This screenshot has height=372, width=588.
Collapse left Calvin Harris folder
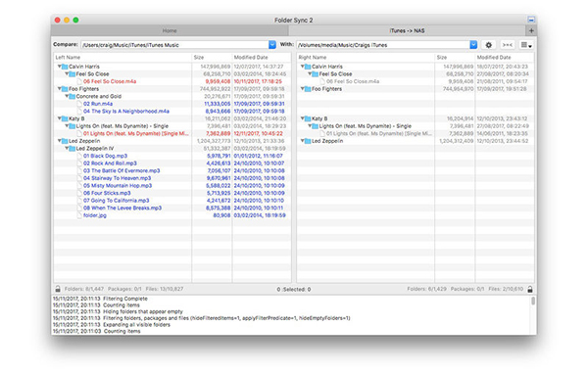59,67
